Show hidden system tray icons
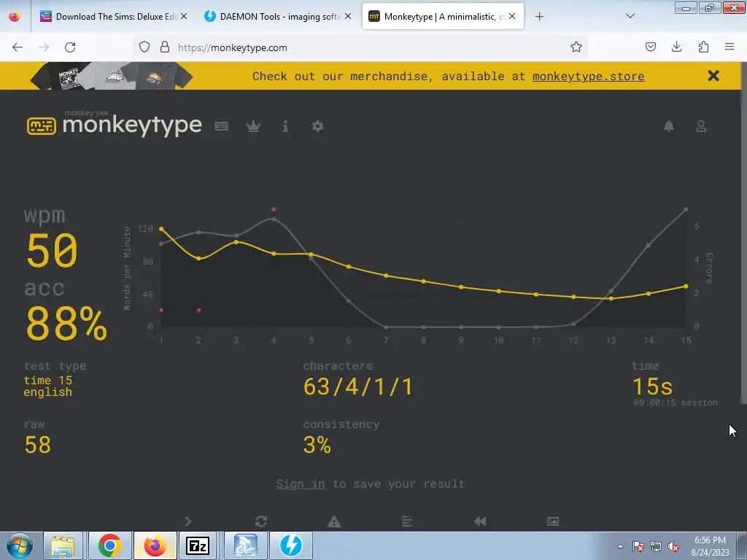Screen dimensions: 747x560 (620, 546)
